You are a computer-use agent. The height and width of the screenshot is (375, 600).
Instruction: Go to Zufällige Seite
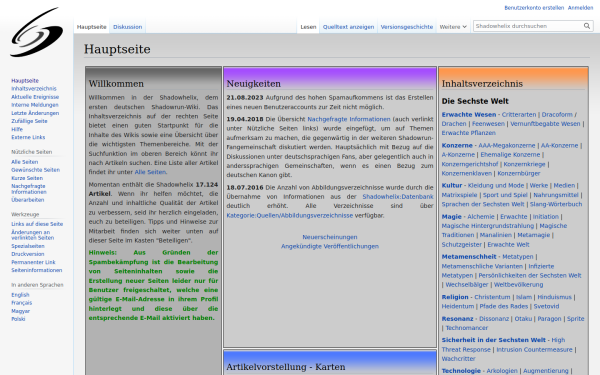tap(29, 121)
